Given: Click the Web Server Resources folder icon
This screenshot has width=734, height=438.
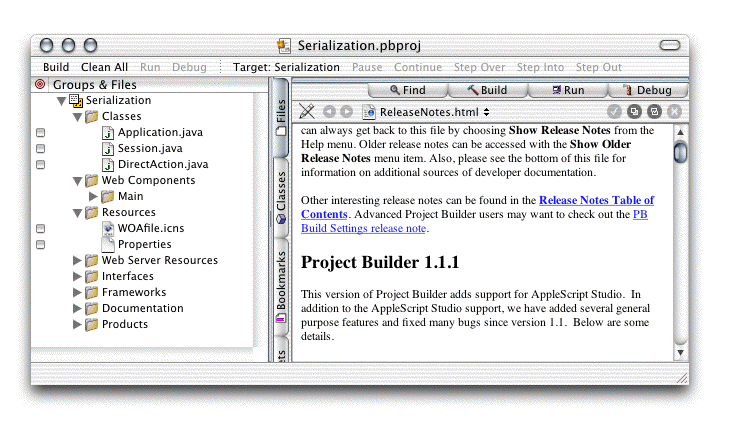Looking at the screenshot, I should pos(92,260).
